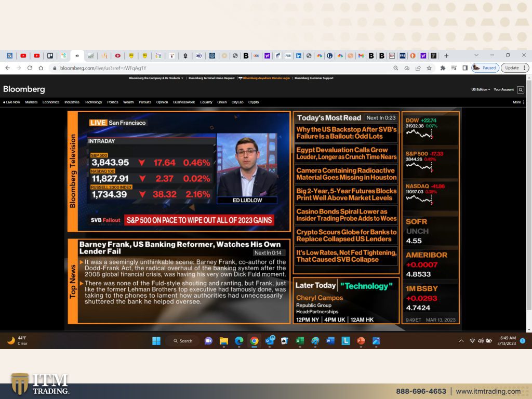The height and width of the screenshot is (399, 532).
Task: Open 'It's Low Rates, Not Fed Tightening' story
Action: (347, 256)
